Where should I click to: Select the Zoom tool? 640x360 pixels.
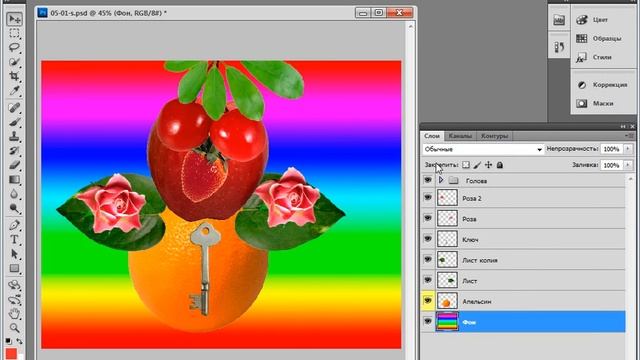click(x=14, y=328)
